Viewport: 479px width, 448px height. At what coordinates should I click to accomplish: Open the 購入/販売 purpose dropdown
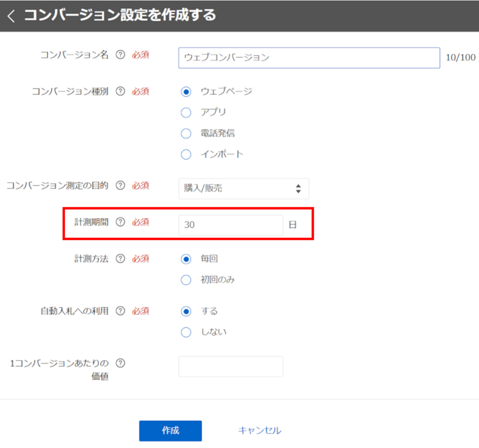[243, 189]
